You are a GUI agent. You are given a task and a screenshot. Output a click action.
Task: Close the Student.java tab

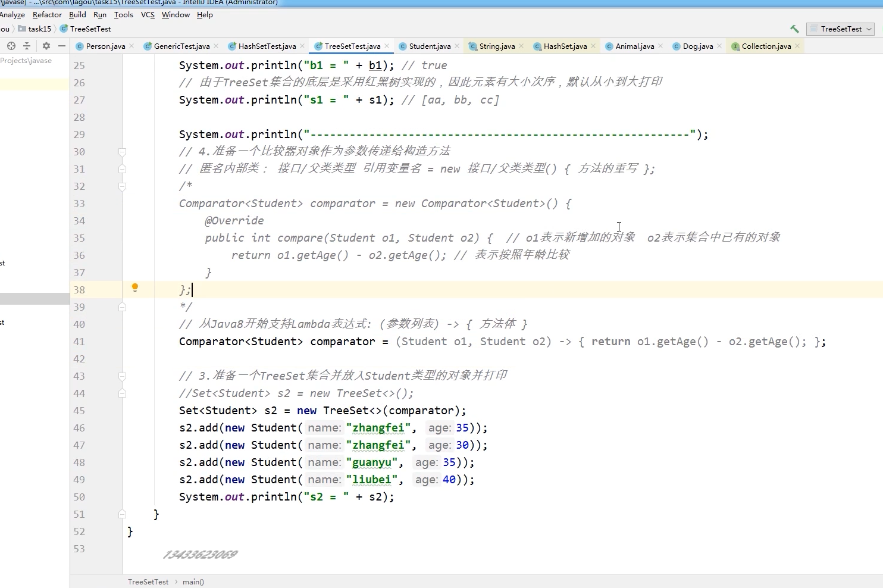(457, 46)
